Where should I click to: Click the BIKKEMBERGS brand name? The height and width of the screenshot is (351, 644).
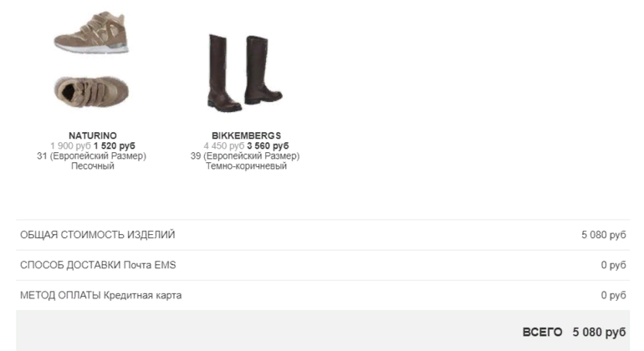click(x=246, y=135)
